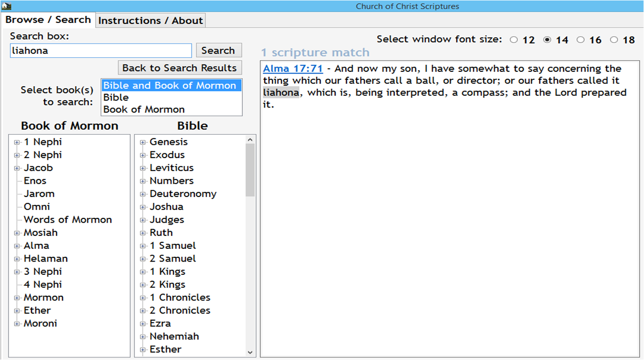Screen dimensions: 644x360
Task: Select Ruth in the Bible tree
Action: point(161,233)
